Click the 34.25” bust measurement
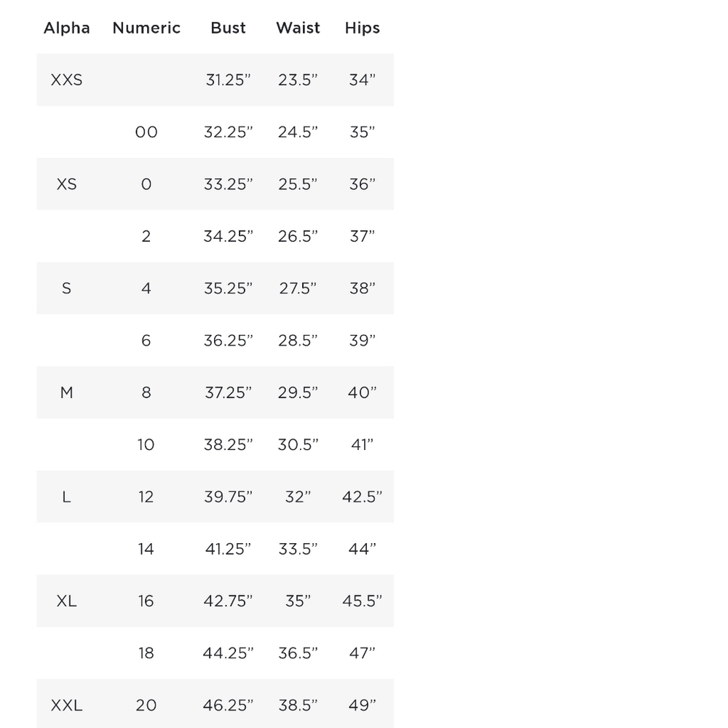728x728 pixels. point(228,237)
